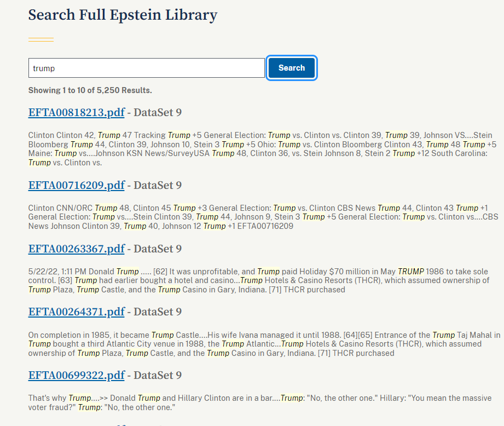The width and height of the screenshot is (504, 426).
Task: Click the 'DataSet 9' label beside EFTA00818213.pdf
Action: (x=158, y=113)
